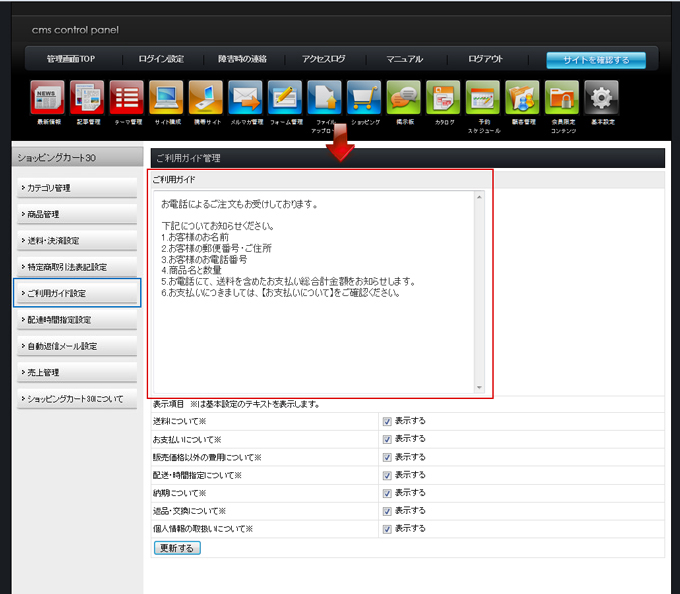
Task: Click the 記事管理 article management icon
Action: click(87, 98)
